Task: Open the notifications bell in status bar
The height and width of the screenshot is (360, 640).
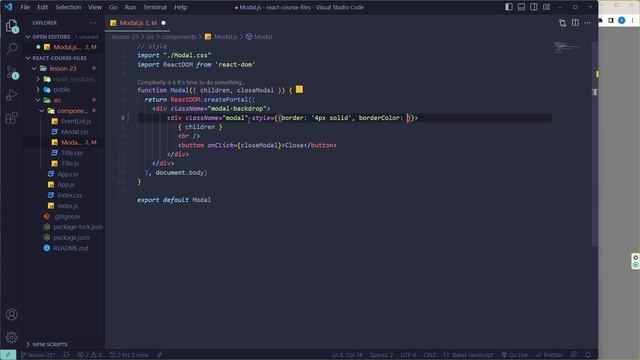Action: 588,355
